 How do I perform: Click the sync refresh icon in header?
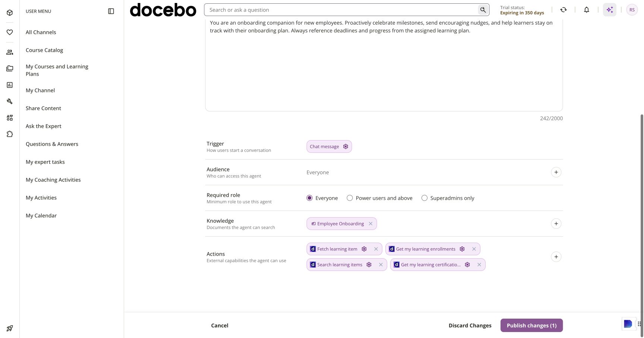pos(563,10)
